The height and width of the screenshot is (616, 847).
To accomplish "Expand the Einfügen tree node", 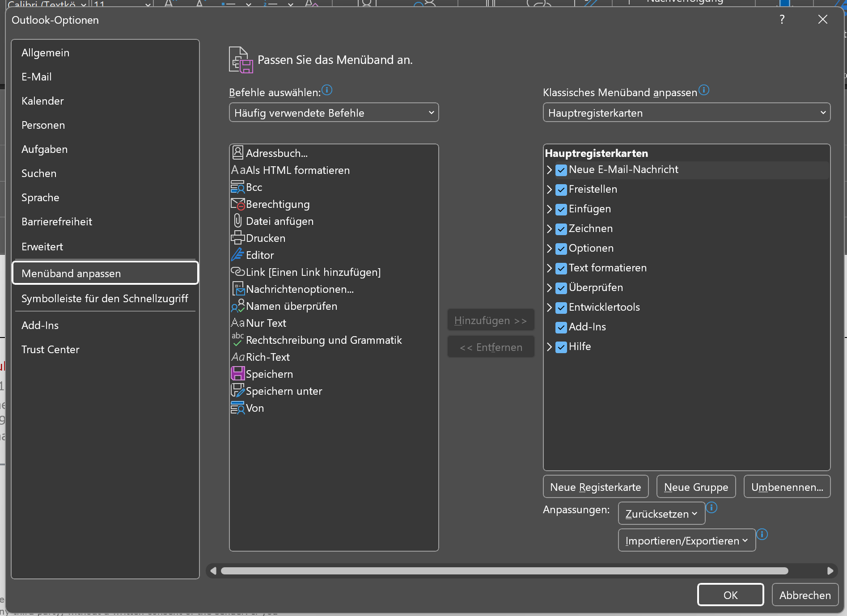I will [x=550, y=209].
